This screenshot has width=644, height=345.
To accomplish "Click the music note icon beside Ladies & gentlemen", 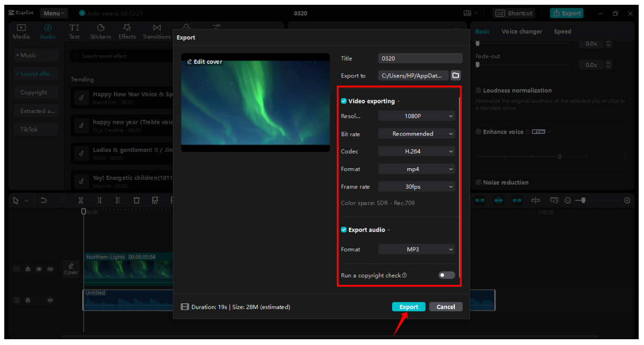I will pos(81,154).
